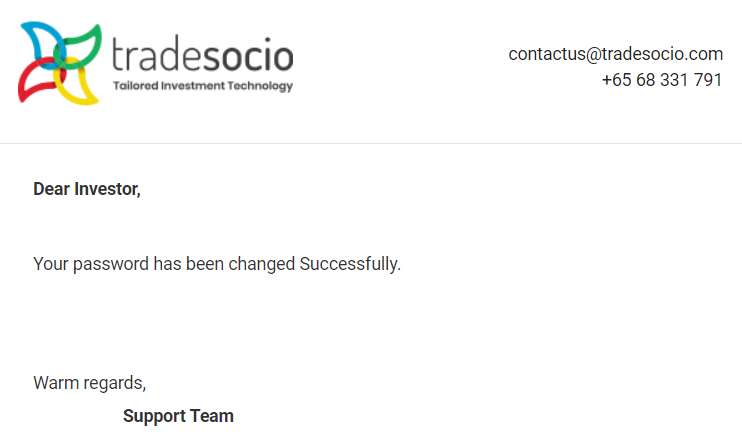Click the horizontal divider line below the header
742x443 pixels.
click(x=371, y=143)
